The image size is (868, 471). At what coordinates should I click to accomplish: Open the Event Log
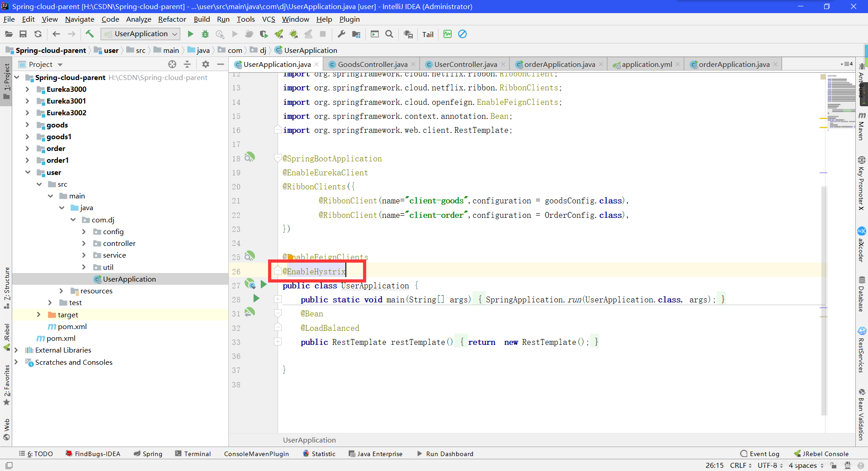(759, 453)
